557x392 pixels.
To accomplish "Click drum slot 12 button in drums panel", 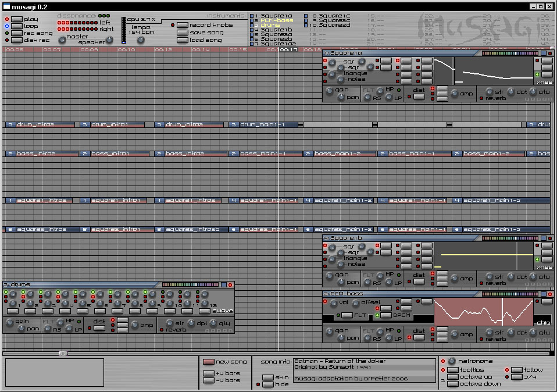I will (x=205, y=311).
